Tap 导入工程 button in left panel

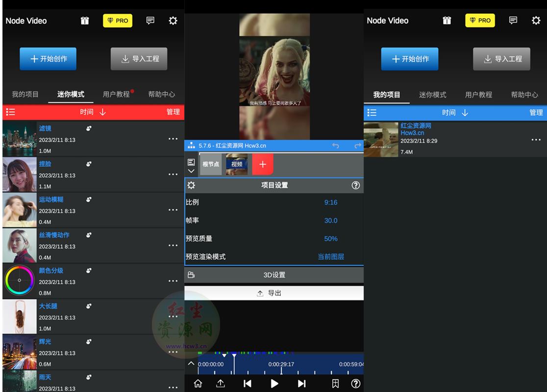tap(139, 59)
